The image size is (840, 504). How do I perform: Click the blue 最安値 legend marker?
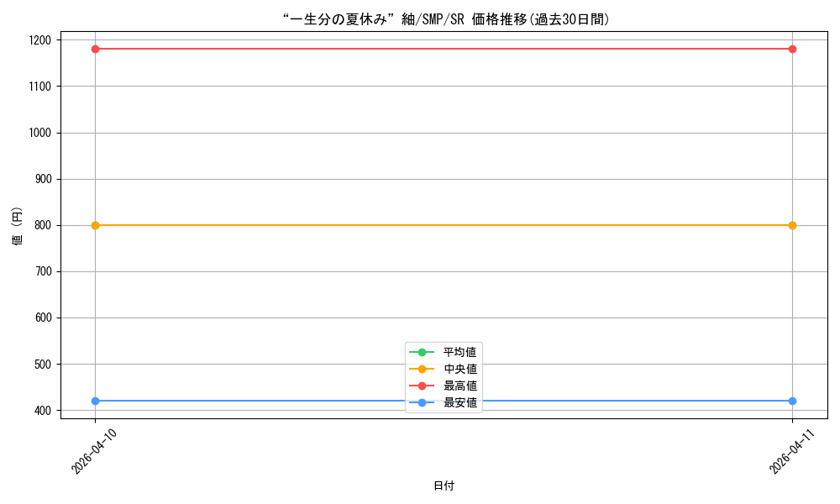click(422, 402)
